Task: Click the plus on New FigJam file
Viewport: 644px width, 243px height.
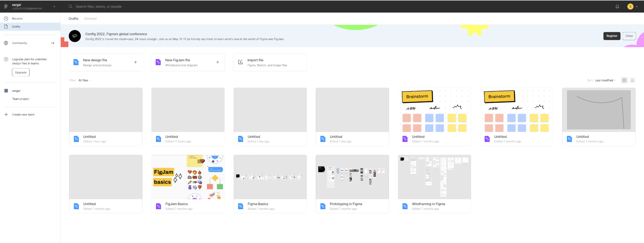Action: coord(218,62)
